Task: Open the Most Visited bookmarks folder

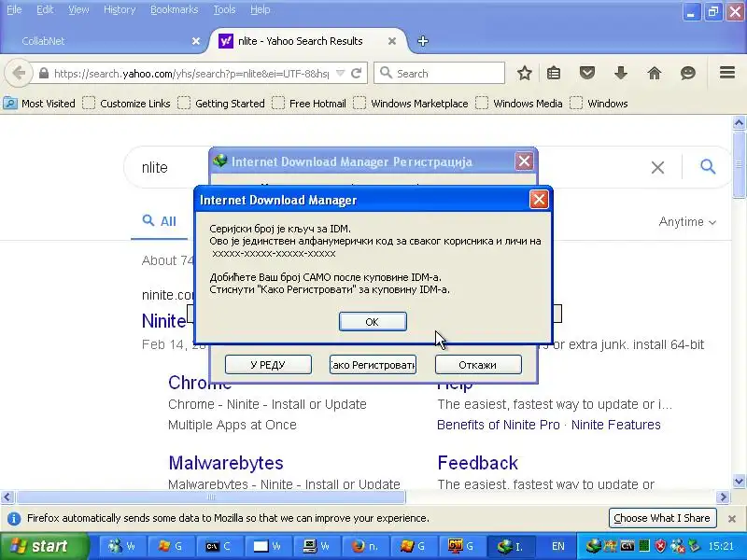Action: pos(39,104)
